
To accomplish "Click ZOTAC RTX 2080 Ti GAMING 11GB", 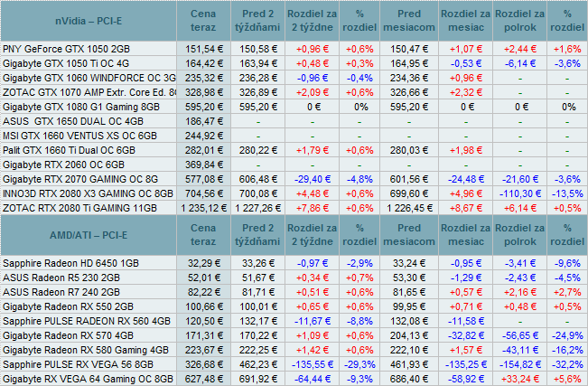I will 79,208.
